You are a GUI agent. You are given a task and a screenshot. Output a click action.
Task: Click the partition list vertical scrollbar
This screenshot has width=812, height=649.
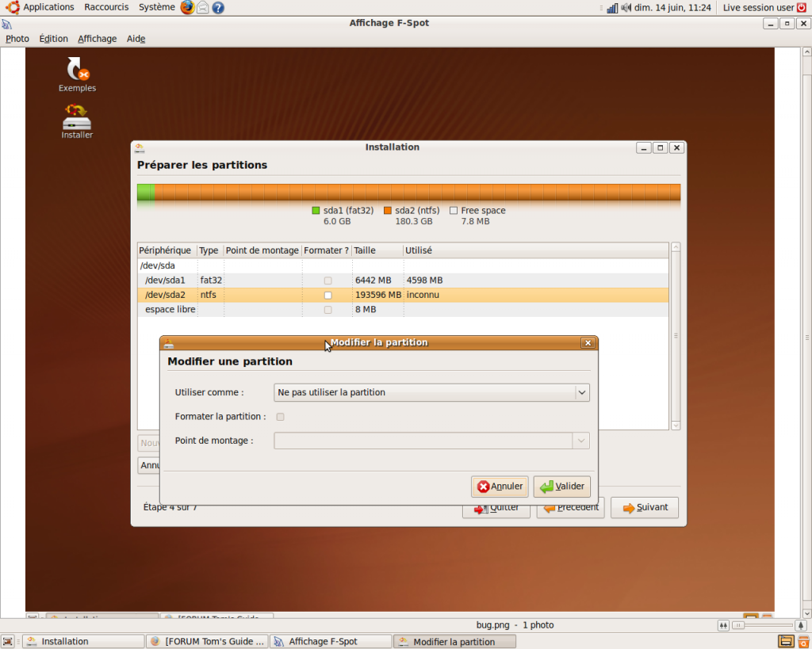coord(676,337)
